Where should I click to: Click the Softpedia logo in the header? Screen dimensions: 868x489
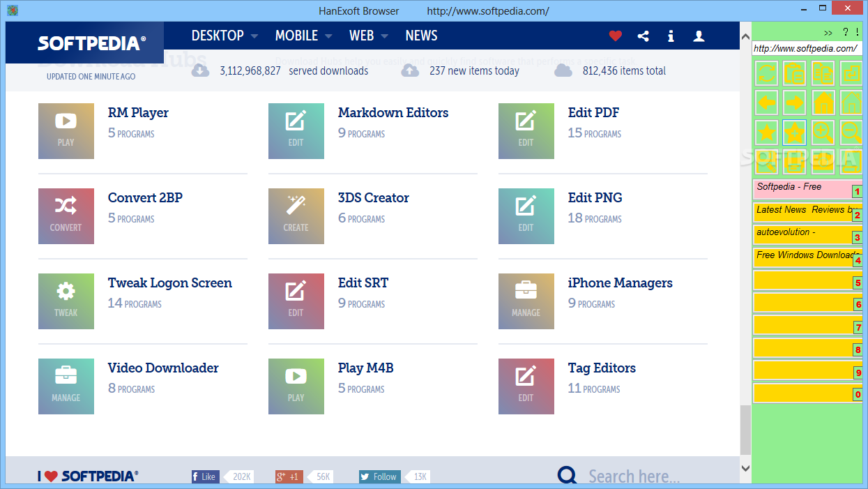(x=92, y=43)
